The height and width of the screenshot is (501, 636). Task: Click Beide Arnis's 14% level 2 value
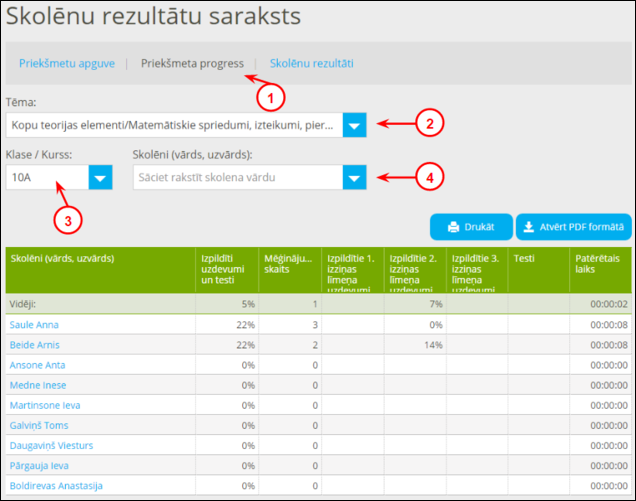tap(433, 345)
